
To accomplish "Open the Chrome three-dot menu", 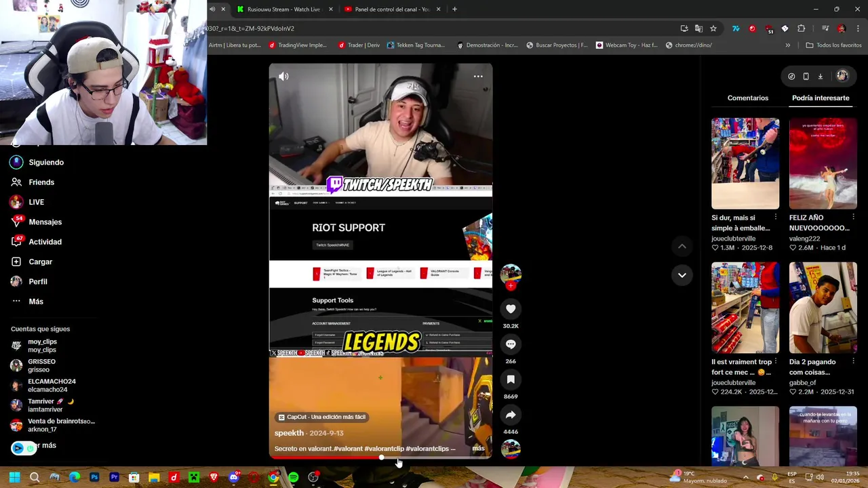I will click(x=858, y=28).
